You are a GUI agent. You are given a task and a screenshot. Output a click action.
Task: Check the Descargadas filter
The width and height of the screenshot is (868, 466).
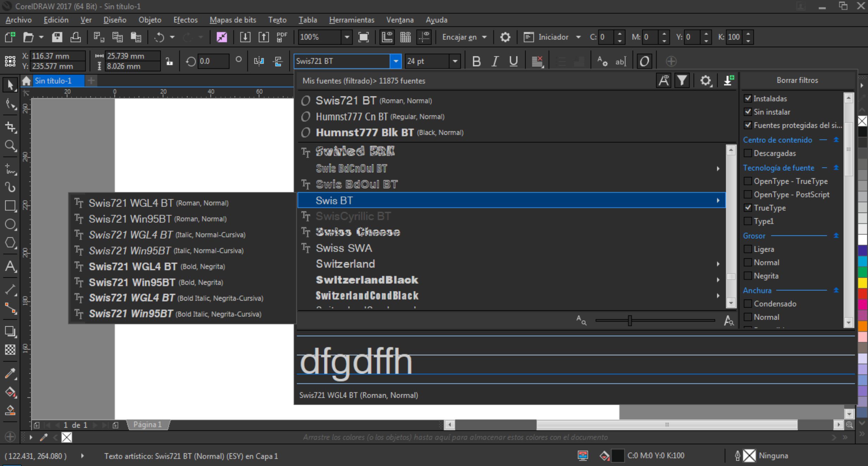(x=748, y=153)
